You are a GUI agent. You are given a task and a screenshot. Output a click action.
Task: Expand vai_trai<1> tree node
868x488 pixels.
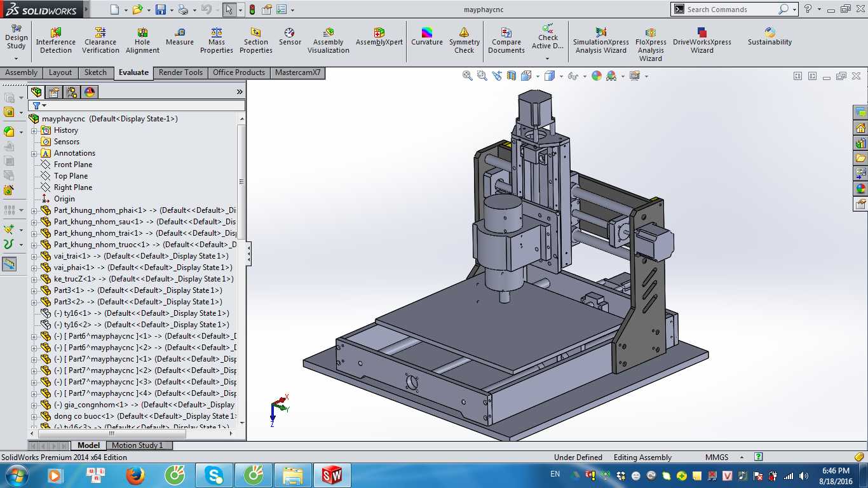[34, 256]
